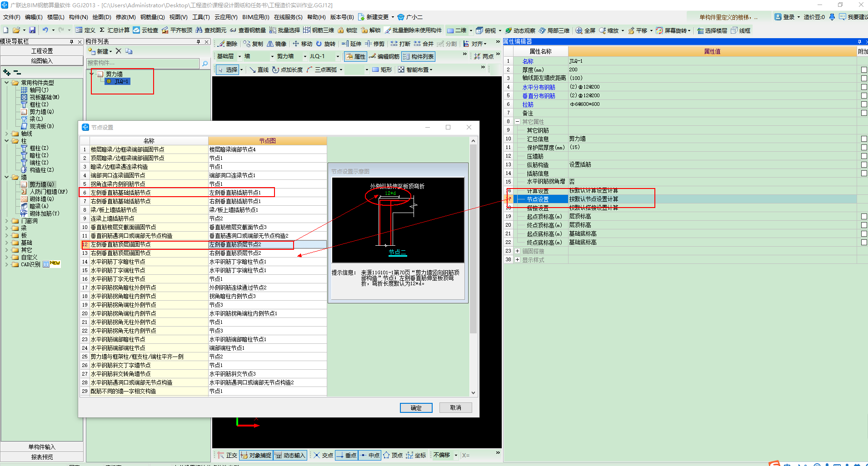Click 单构件输入 button
Image resolution: width=868 pixels, height=466 pixels.
[42, 447]
